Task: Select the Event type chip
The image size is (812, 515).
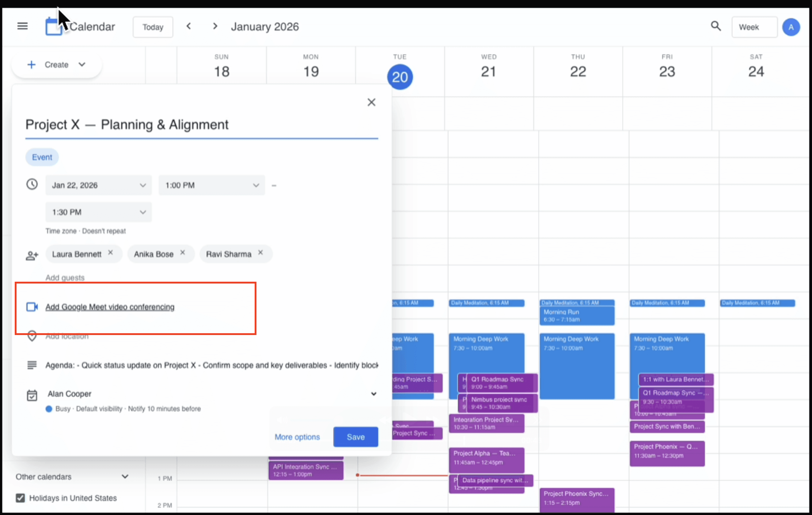Action: 42,157
